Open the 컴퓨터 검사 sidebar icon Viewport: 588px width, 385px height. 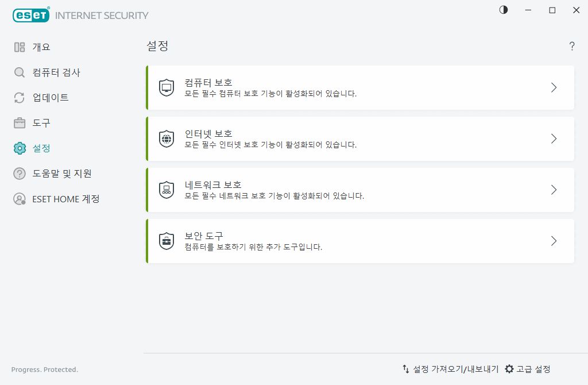tap(19, 72)
